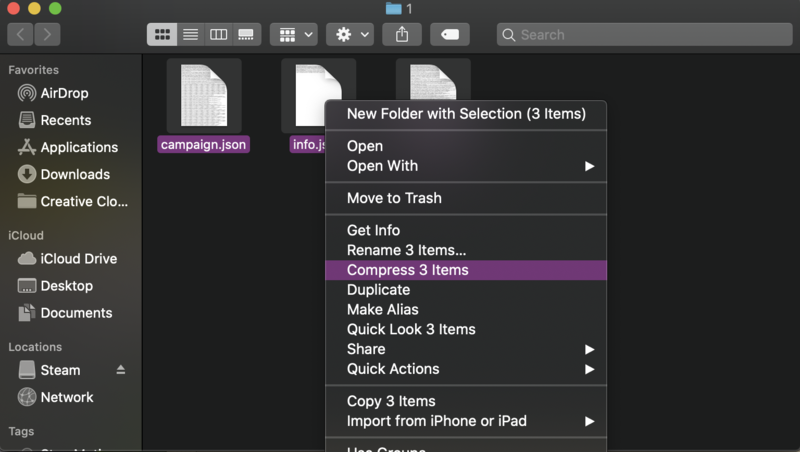Choose Make Alias

click(x=466, y=310)
